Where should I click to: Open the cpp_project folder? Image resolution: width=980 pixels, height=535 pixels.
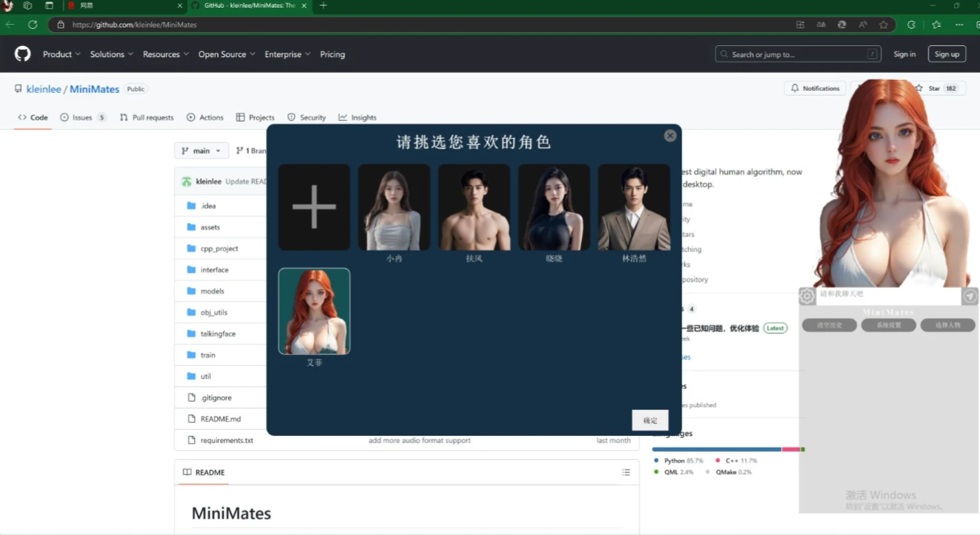219,248
